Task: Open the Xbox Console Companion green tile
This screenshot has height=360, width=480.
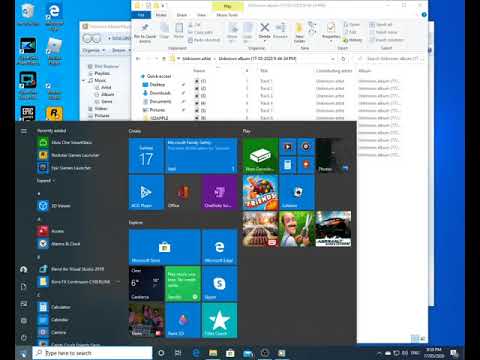Action: point(260,156)
